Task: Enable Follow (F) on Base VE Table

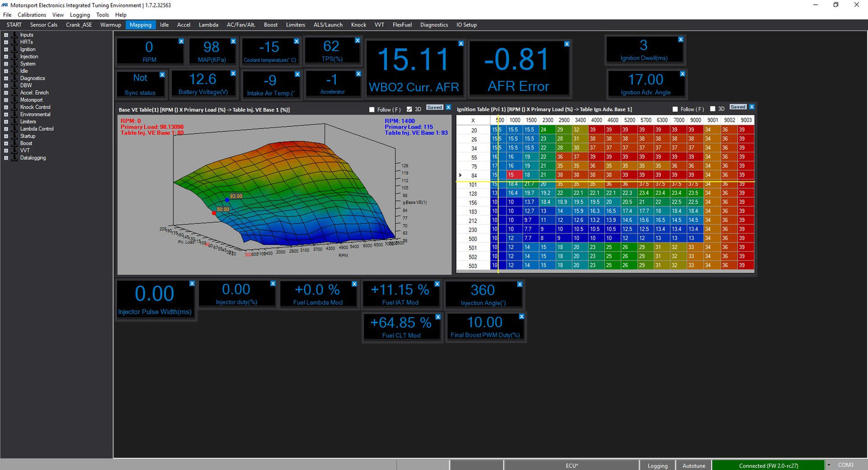Action: [x=372, y=109]
